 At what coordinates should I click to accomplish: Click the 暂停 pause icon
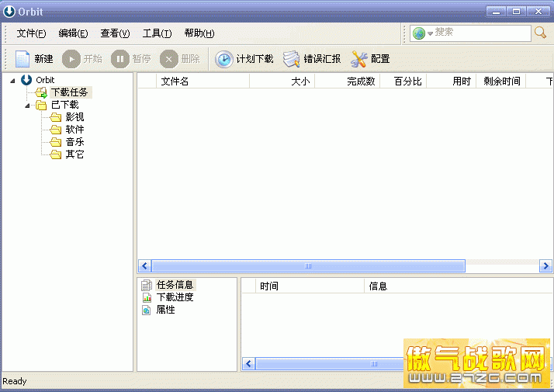[x=120, y=59]
